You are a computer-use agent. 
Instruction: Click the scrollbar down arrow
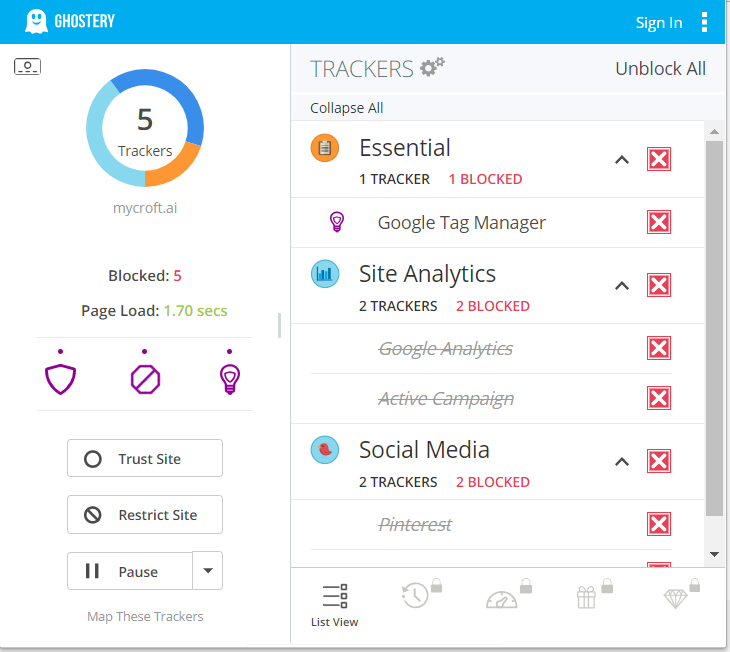point(714,554)
